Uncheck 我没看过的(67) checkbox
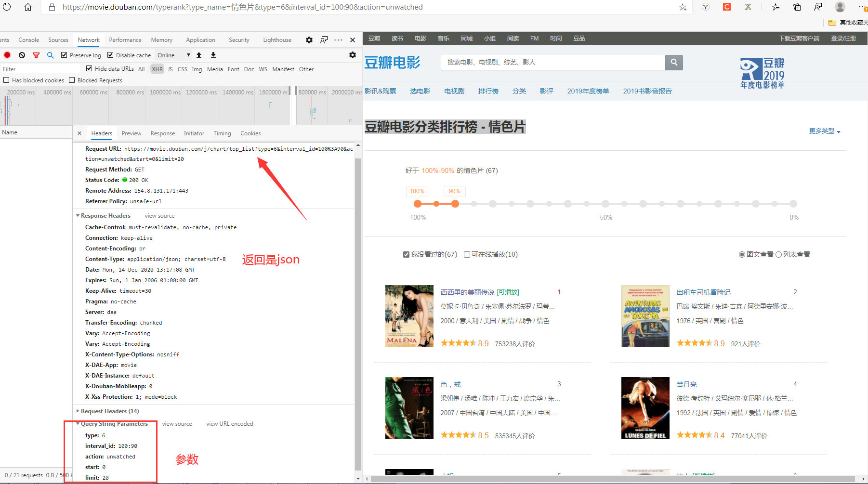Screen dimensions: 868x484 click(406, 254)
